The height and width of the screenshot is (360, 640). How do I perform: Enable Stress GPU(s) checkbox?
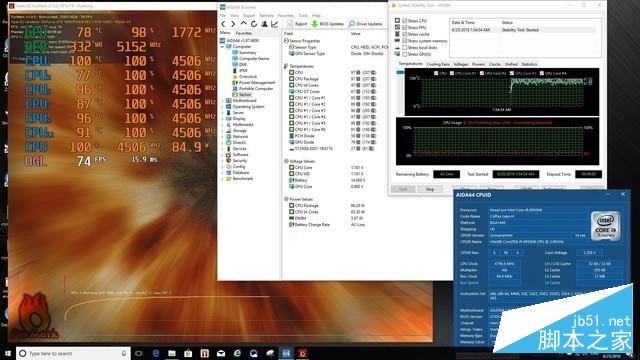point(404,54)
